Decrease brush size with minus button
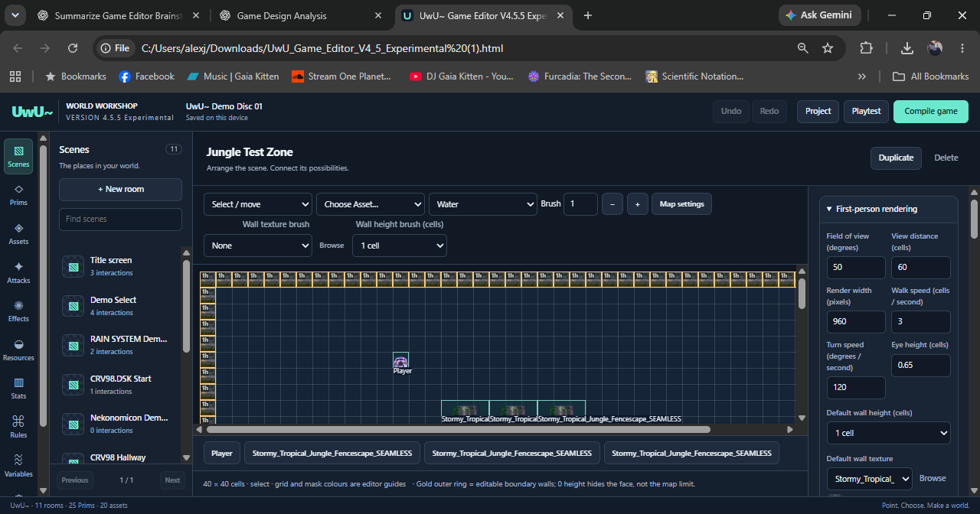 612,204
